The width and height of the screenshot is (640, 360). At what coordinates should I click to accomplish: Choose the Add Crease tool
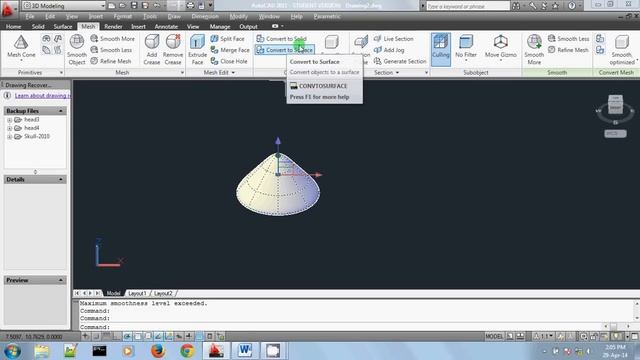[152, 49]
